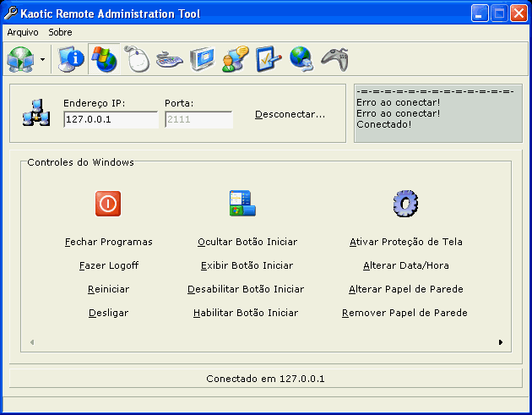This screenshot has width=532, height=415.
Task: Open the internet globe toolbar icon
Action: 301,59
